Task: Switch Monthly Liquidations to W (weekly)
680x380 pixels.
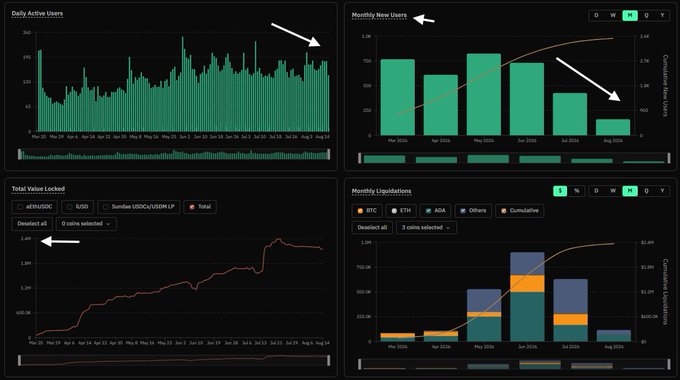Action: (613, 191)
